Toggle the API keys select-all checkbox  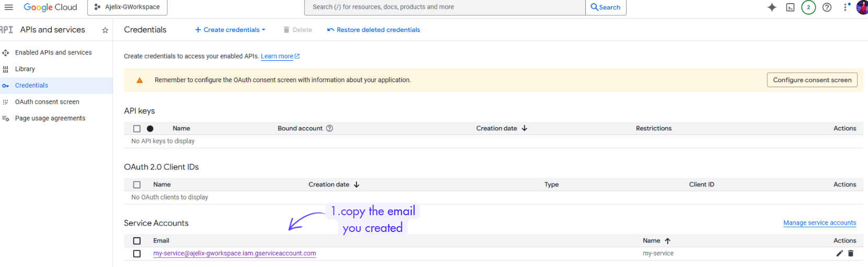(137, 129)
